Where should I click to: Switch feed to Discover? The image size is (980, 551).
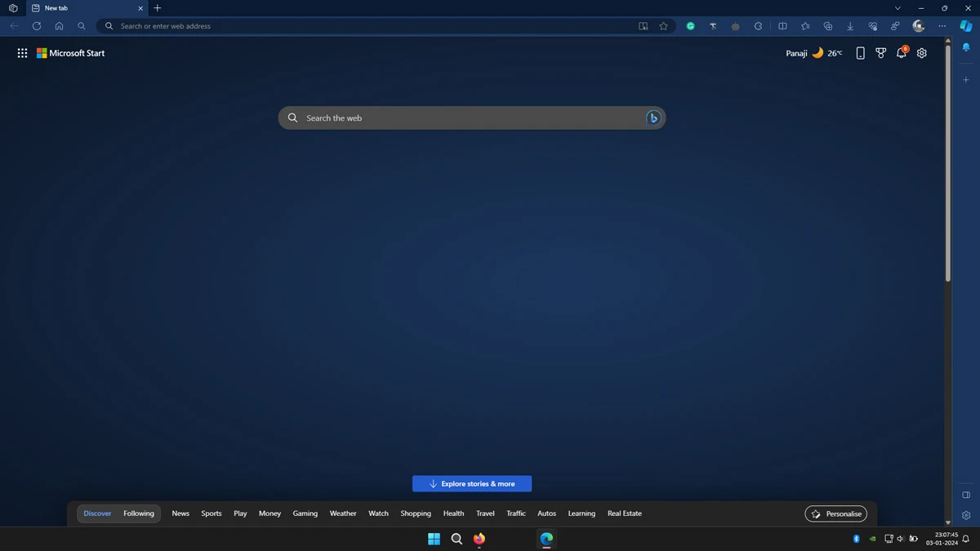97,513
